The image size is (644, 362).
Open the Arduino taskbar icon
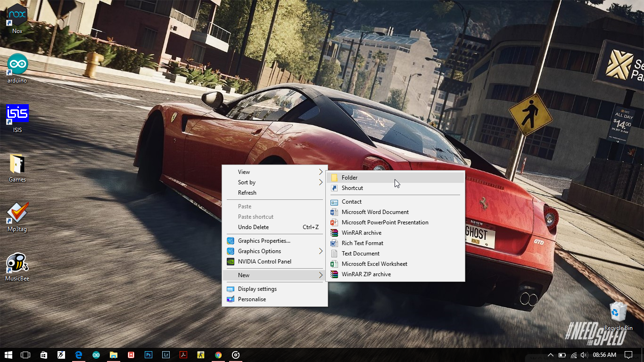(x=96, y=355)
